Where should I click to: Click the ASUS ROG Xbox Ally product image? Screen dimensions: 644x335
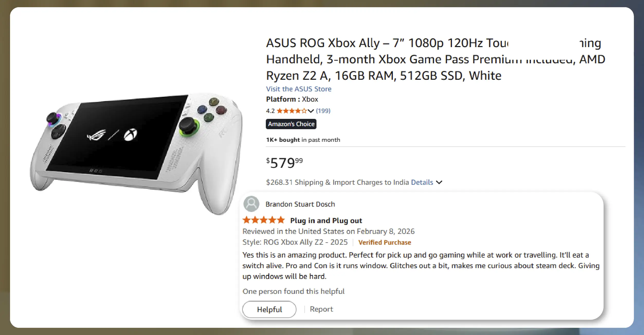[x=136, y=152]
